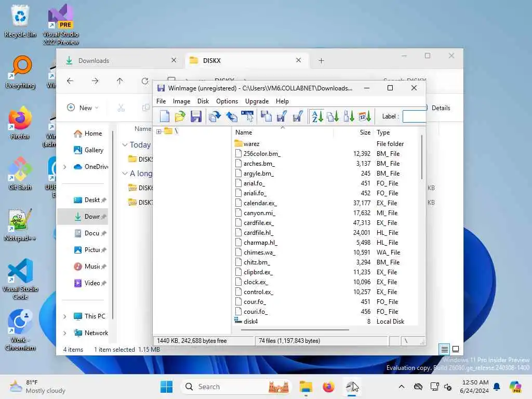Viewport: 532px width, 399px height.
Task: Select file calendar.ex_
Action: tap(260, 203)
